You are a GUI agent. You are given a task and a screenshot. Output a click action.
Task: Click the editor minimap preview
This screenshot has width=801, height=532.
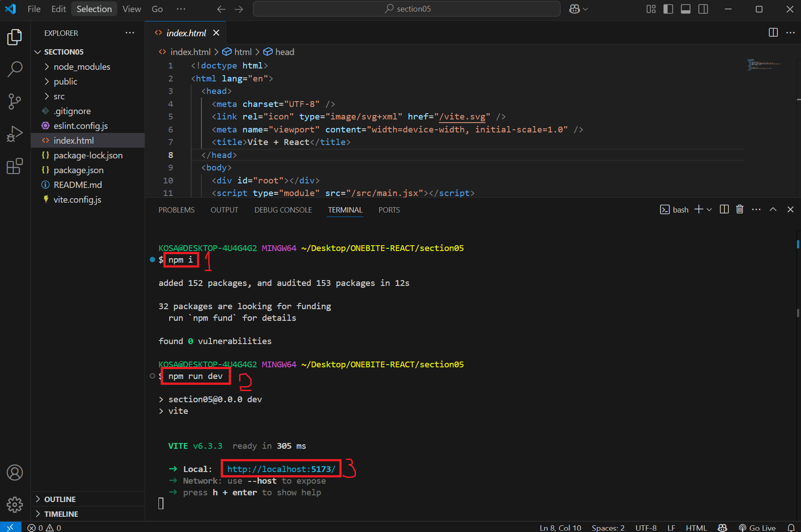[x=764, y=64]
